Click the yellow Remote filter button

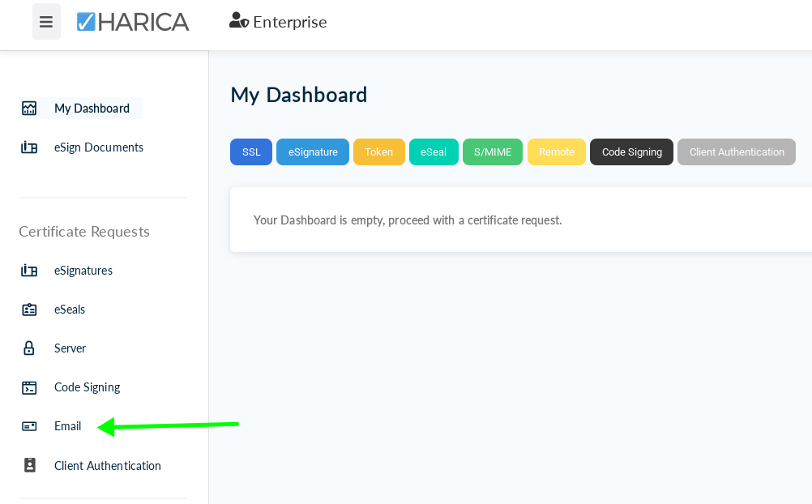556,152
